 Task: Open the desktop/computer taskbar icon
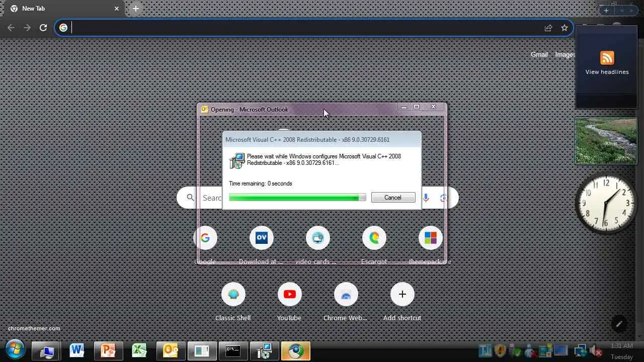47,351
